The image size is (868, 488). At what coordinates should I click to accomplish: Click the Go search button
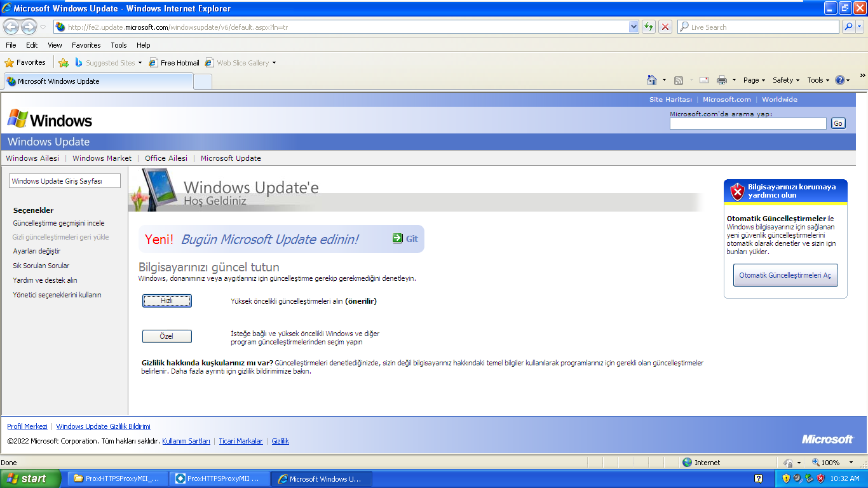[x=838, y=123]
